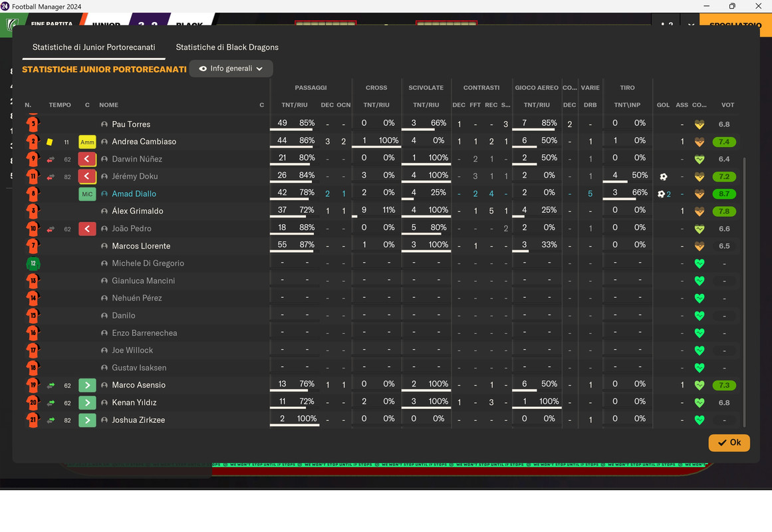Click substituted-off arrow icon for Darwin Núñez
This screenshot has height=532, width=772.
coord(87,159)
